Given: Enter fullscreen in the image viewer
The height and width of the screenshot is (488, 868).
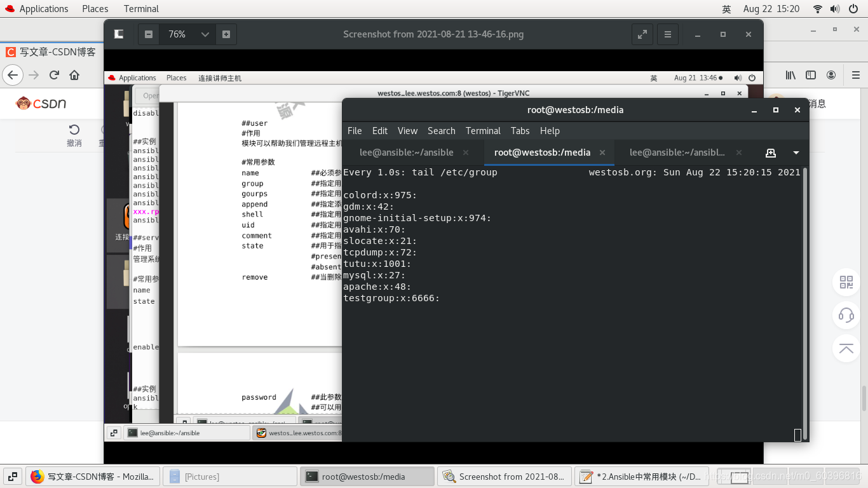Looking at the screenshot, I should [642, 34].
